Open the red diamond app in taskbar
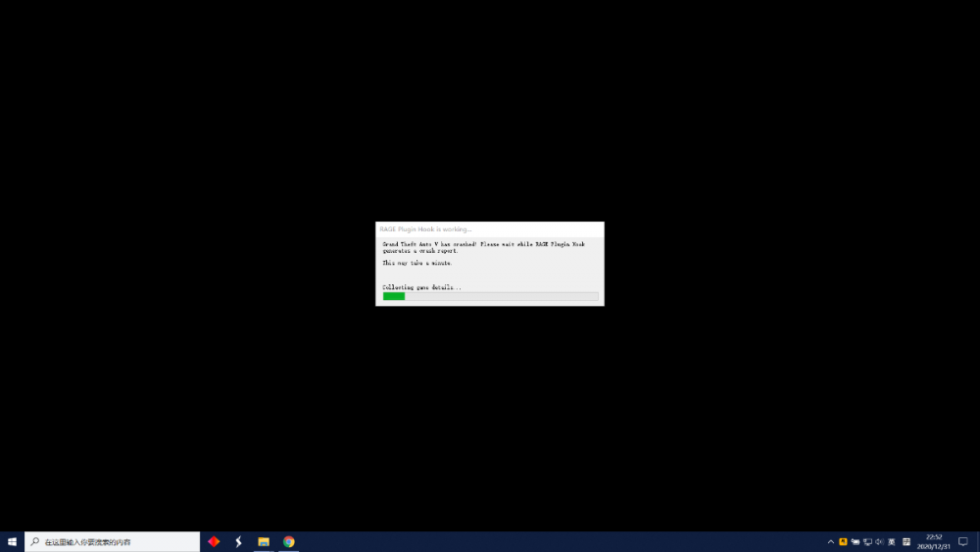The image size is (980, 552). point(214,541)
